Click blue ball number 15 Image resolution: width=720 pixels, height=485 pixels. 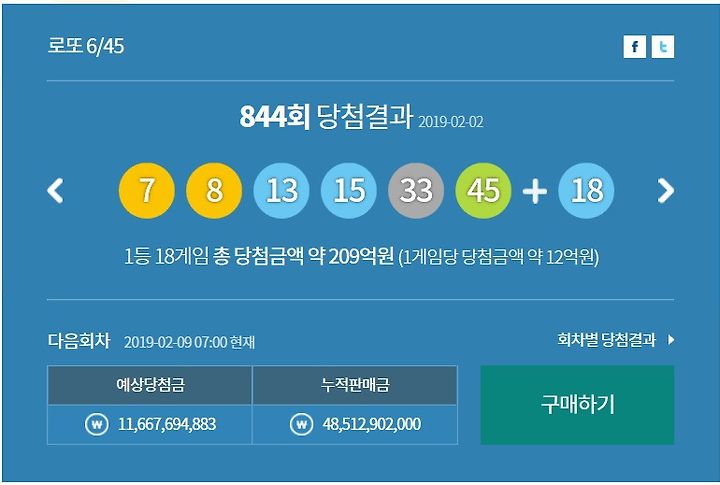[349, 190]
